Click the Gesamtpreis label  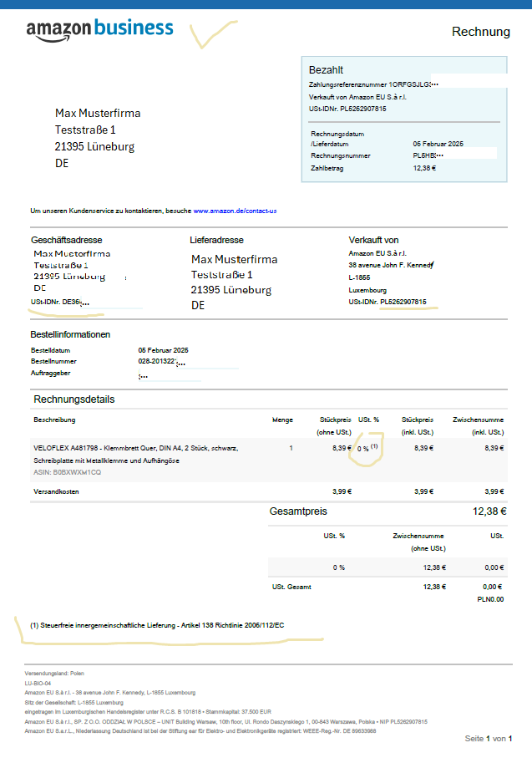click(298, 511)
